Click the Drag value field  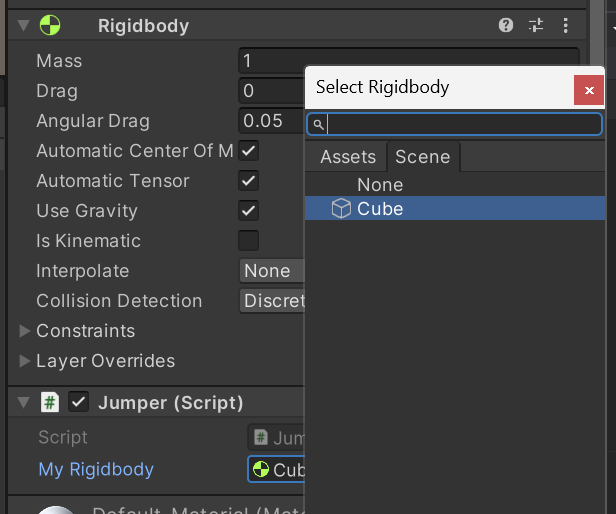click(272, 91)
